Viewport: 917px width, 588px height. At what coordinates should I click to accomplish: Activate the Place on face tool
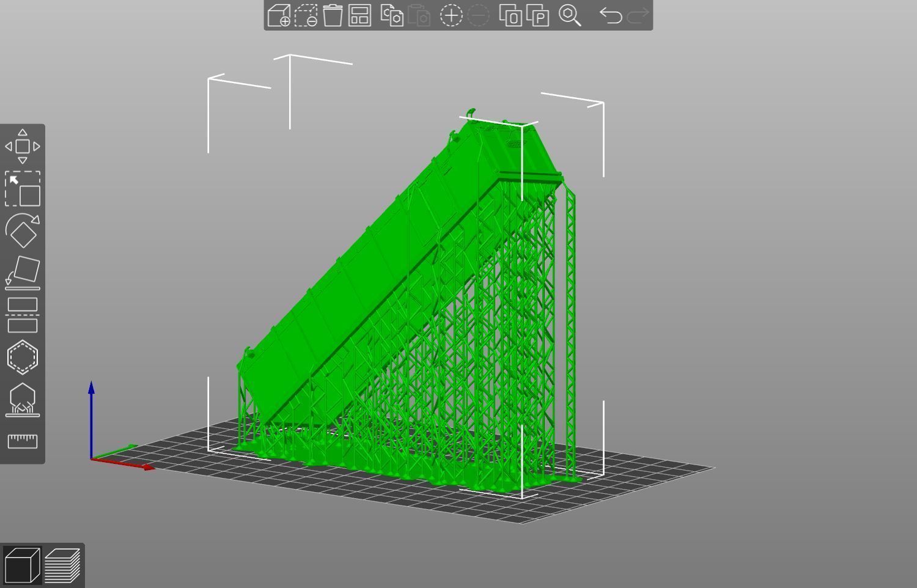[x=23, y=273]
